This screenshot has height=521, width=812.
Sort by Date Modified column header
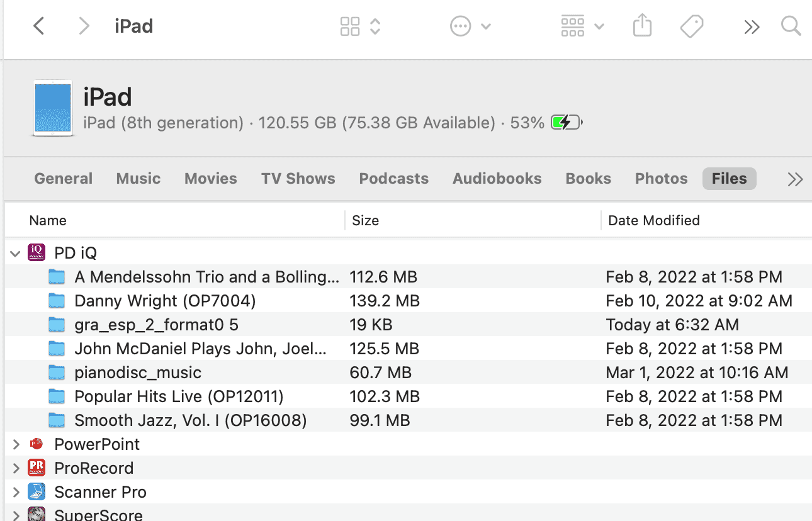pos(654,220)
